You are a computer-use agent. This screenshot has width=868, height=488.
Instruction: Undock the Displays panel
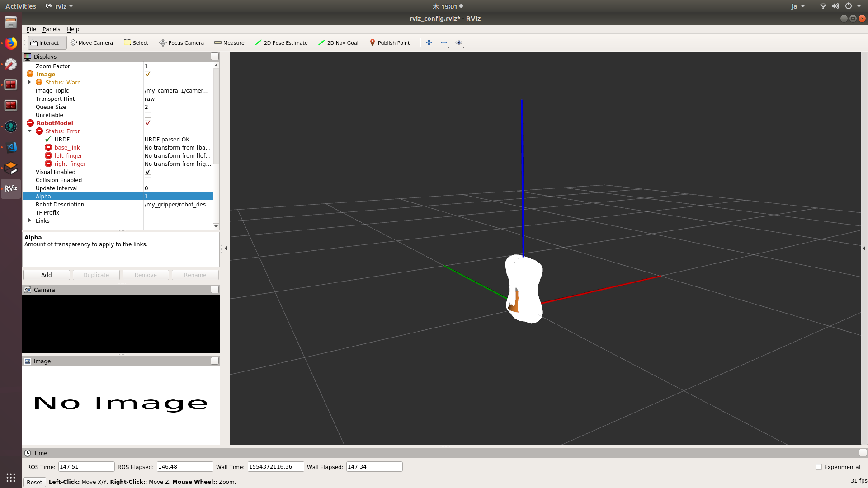pos(215,56)
